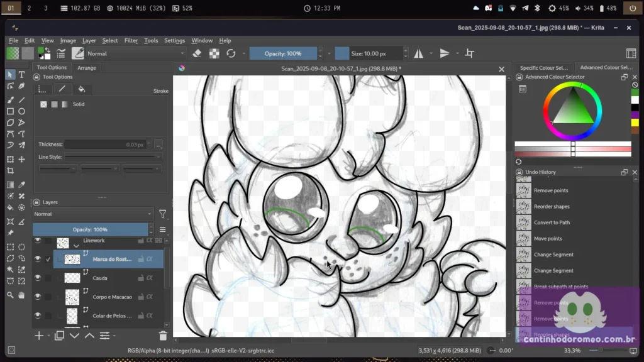Open the Layer menu

coord(89,41)
